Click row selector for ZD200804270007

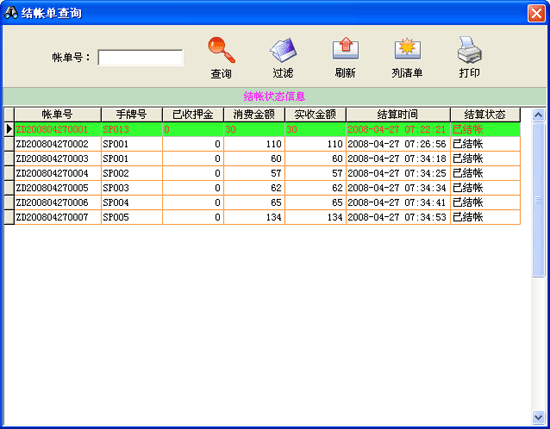pos(9,217)
